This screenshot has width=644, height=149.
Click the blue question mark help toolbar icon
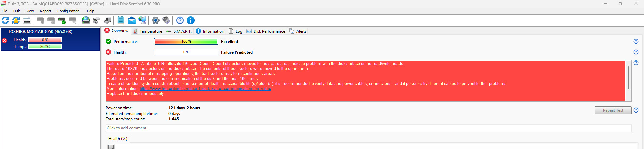pos(180,20)
